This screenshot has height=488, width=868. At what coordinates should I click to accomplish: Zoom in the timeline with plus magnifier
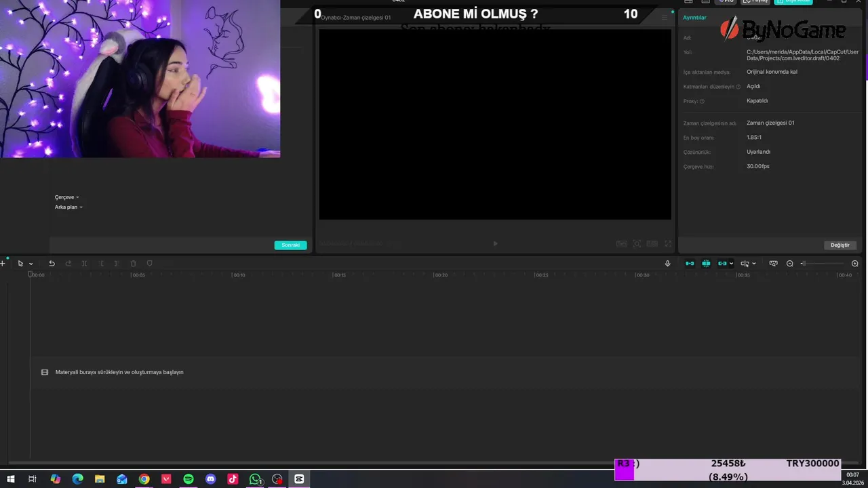(x=855, y=264)
